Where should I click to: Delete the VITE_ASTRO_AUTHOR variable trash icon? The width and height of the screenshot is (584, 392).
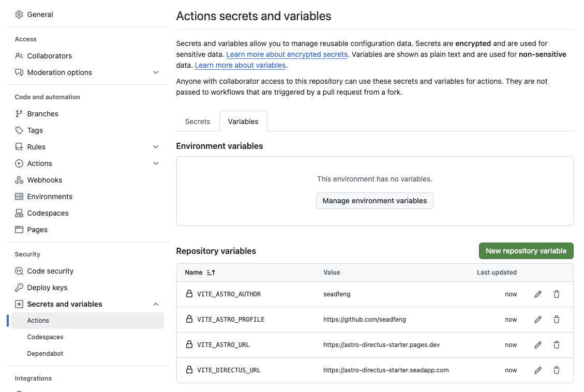(557, 294)
